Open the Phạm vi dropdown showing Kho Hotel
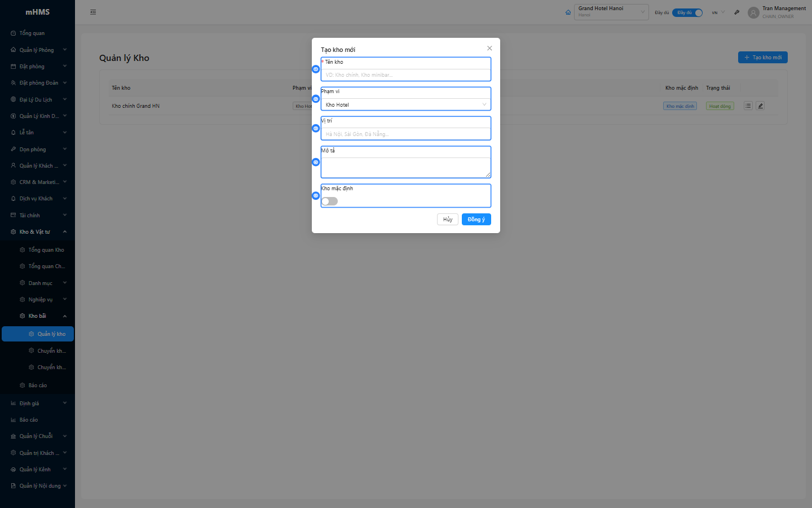Viewport: 812px width, 508px height. (x=405, y=105)
